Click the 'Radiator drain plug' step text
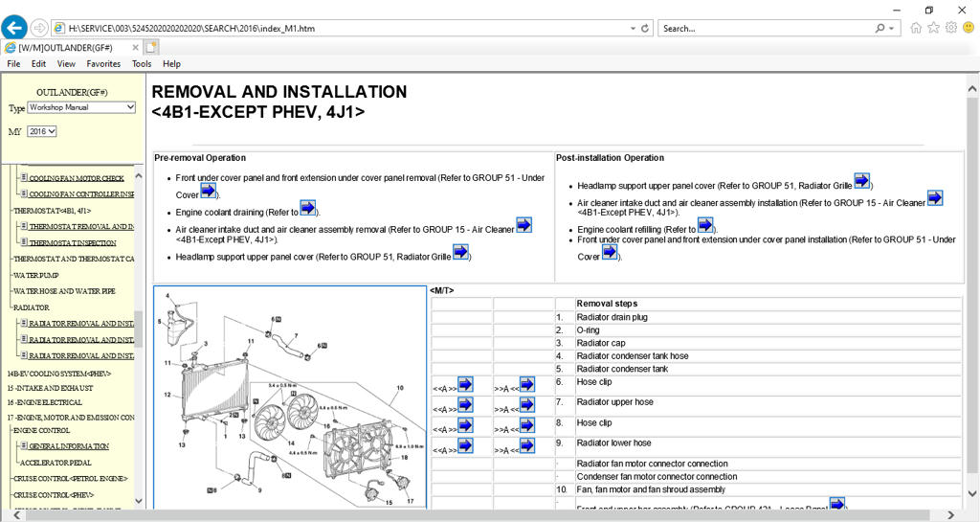The height and width of the screenshot is (522, 980). point(612,317)
